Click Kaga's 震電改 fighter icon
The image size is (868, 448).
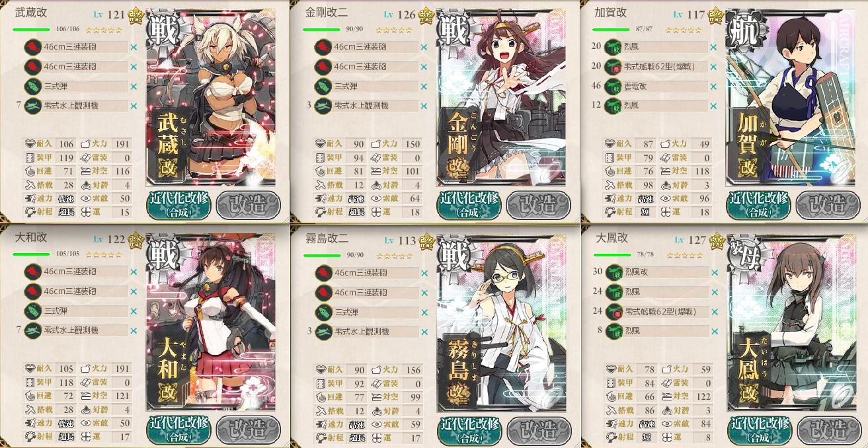click(613, 86)
